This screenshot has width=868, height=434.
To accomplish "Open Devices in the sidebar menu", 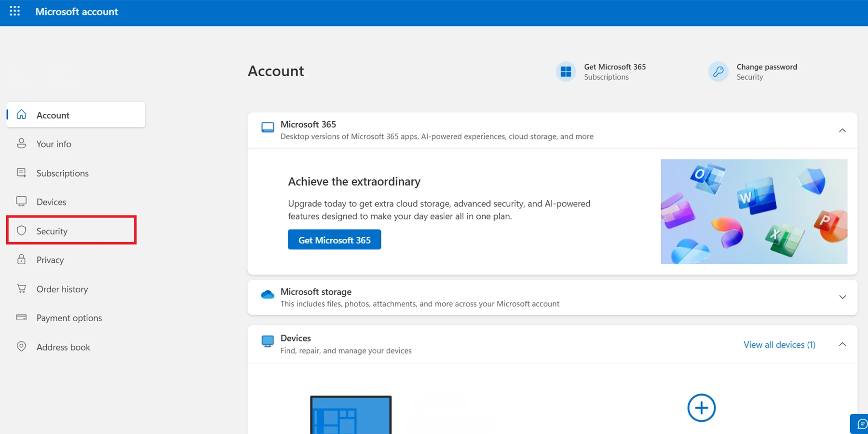I will [76, 202].
